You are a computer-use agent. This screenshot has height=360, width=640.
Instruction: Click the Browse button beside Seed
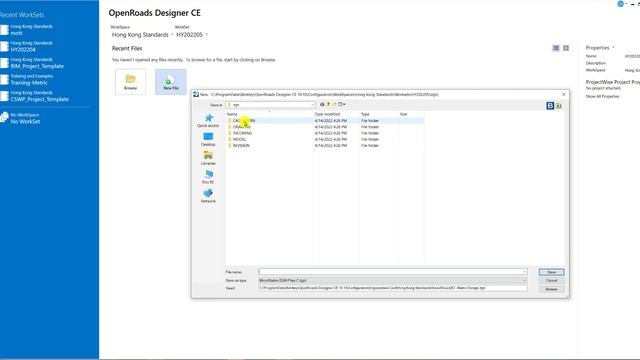551,289
